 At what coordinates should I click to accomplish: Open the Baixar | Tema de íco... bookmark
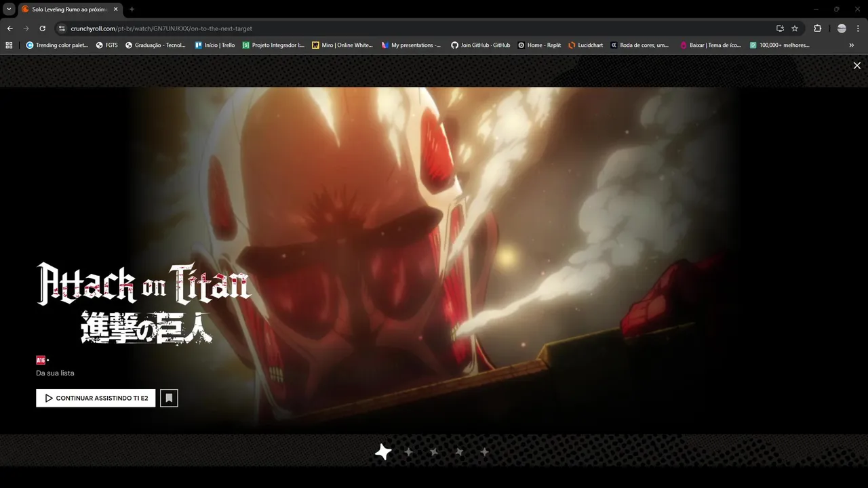[x=711, y=45]
